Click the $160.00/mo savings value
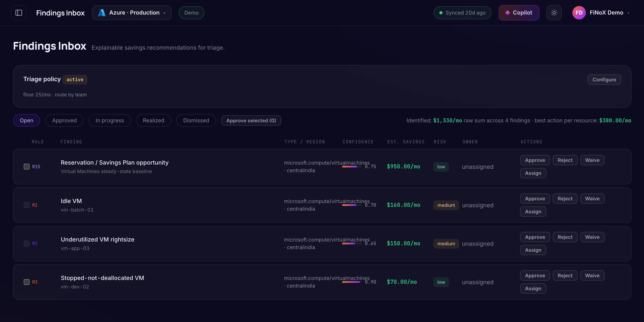Image resolution: width=644 pixels, height=322 pixels. click(x=403, y=205)
